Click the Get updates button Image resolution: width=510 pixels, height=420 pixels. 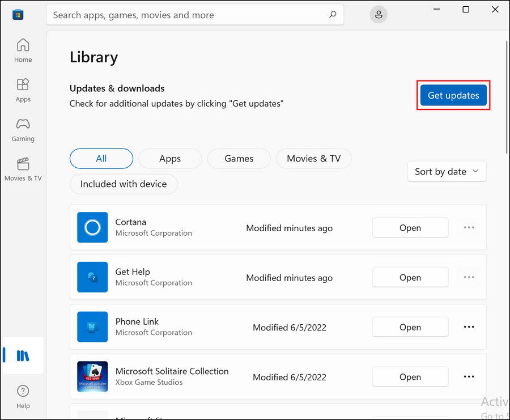pyautogui.click(x=453, y=95)
